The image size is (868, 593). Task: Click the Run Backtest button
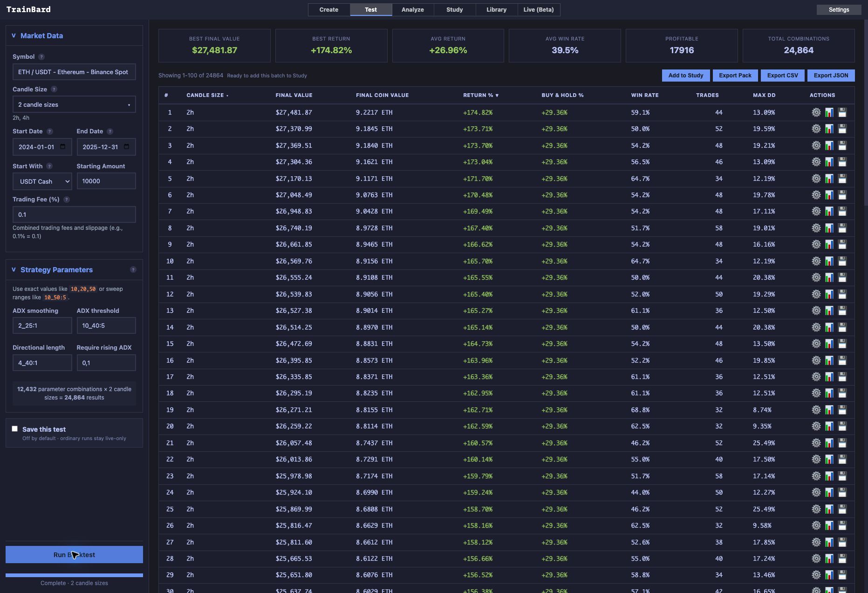tap(74, 555)
